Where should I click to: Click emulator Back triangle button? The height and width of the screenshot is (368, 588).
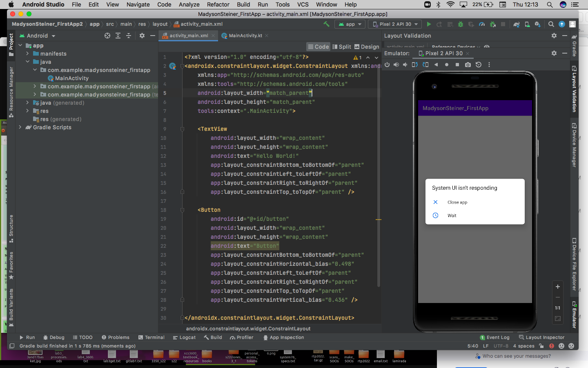436,65
